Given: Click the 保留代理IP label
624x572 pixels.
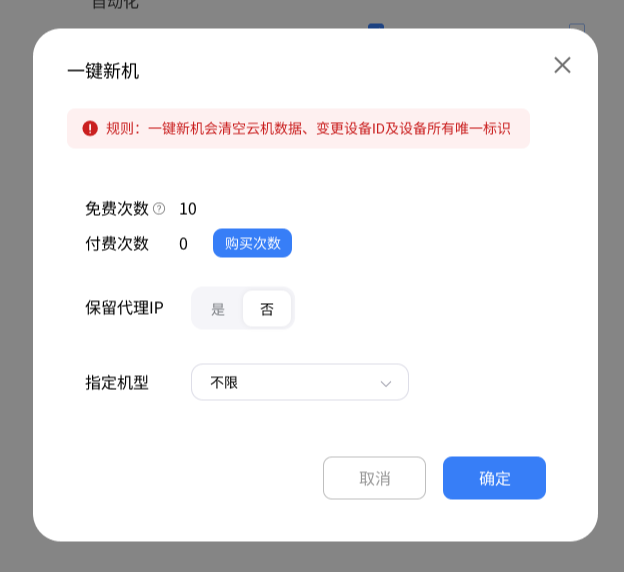Looking at the screenshot, I should click(x=124, y=308).
